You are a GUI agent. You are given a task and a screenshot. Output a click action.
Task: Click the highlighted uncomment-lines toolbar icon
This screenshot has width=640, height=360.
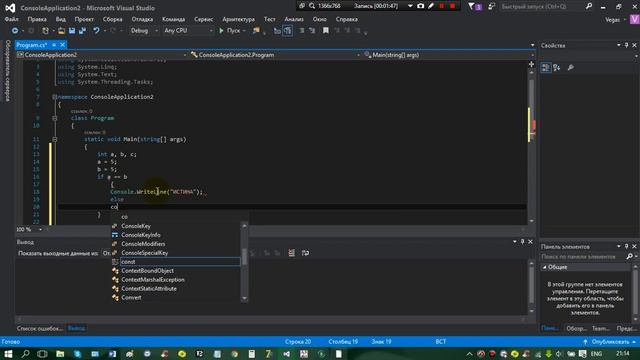pos(287,31)
